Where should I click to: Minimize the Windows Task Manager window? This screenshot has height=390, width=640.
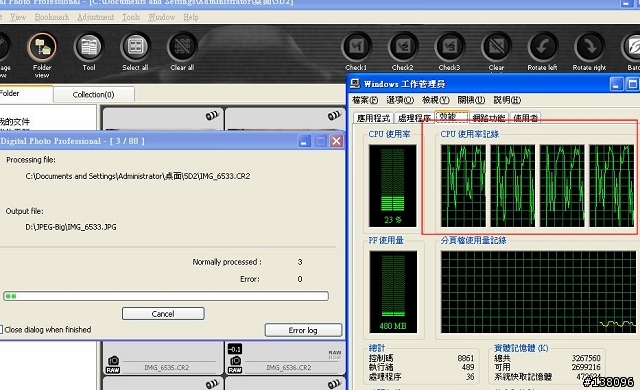pos(616,84)
